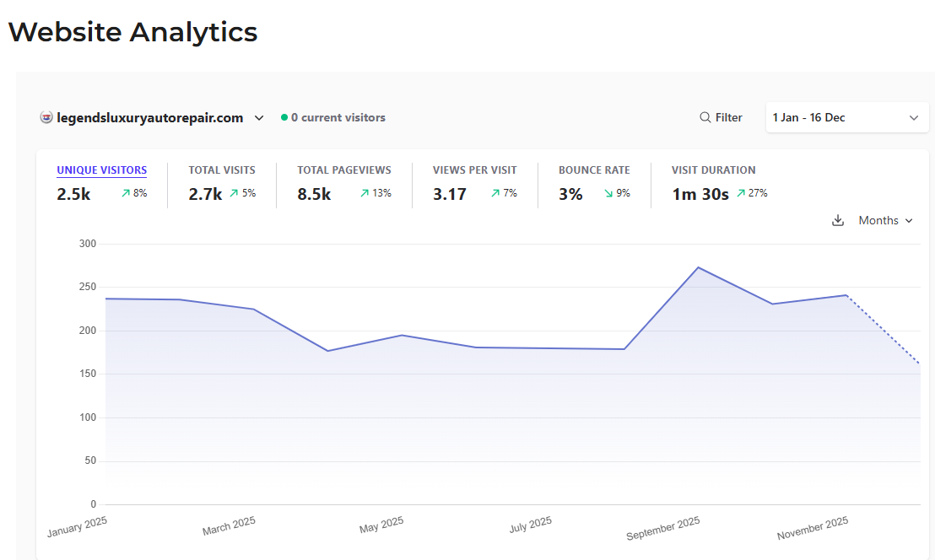This screenshot has height=560, width=935.
Task: Click the July 2025 axis label
Action: 530,525
